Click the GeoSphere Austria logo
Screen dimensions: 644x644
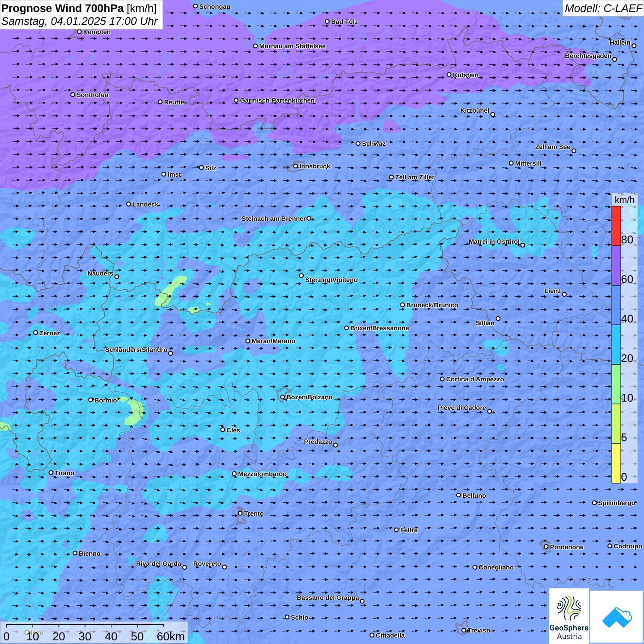pyautogui.click(x=569, y=616)
